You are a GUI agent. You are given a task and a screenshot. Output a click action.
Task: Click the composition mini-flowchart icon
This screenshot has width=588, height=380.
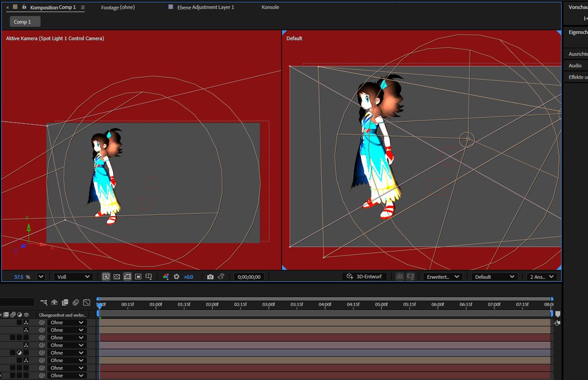44,303
